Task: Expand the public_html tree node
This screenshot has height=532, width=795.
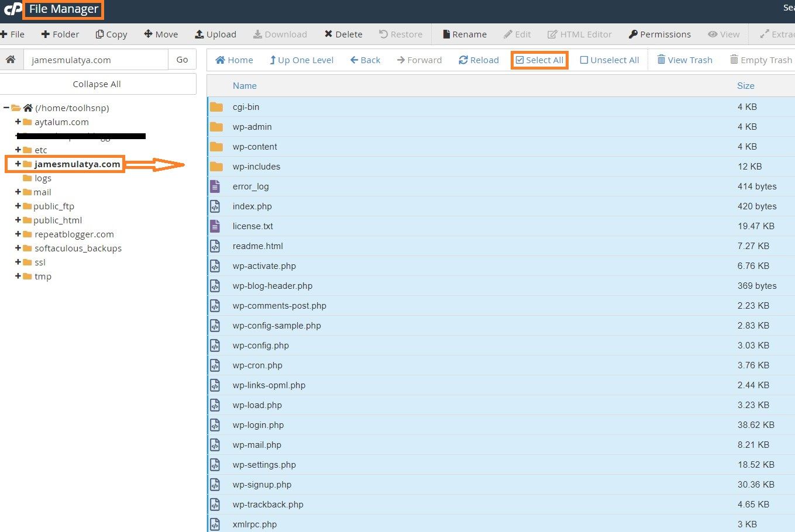Action: (x=18, y=220)
